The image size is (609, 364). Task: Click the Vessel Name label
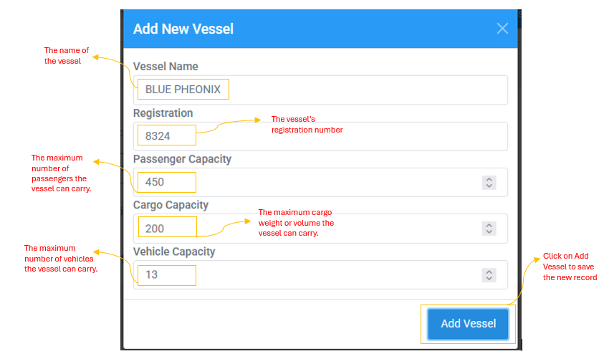166,67
